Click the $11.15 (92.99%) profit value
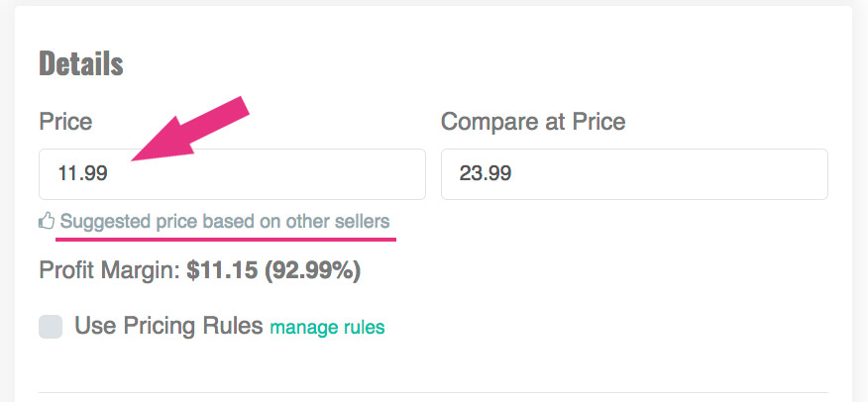This screenshot has width=868, height=402. click(272, 271)
